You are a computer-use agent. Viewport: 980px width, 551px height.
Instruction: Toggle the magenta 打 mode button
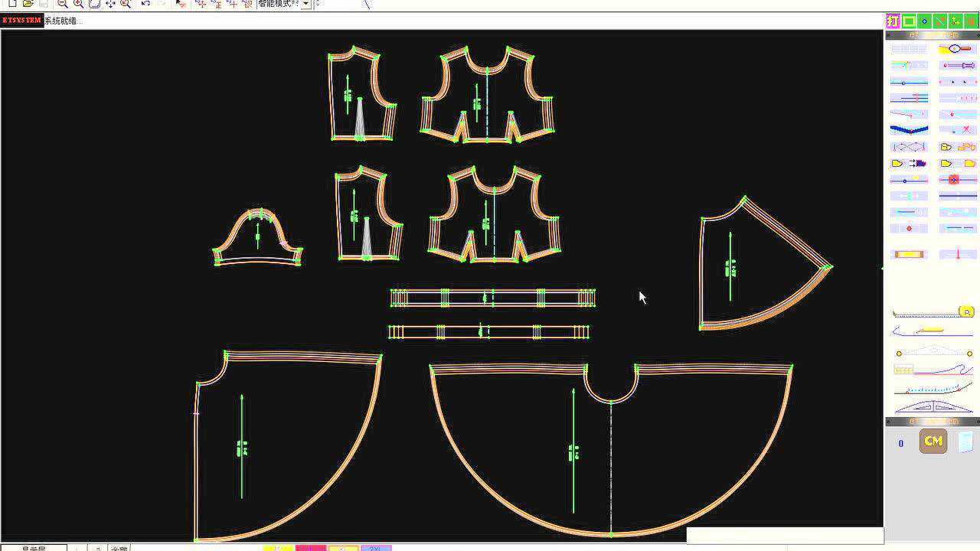tap(893, 21)
